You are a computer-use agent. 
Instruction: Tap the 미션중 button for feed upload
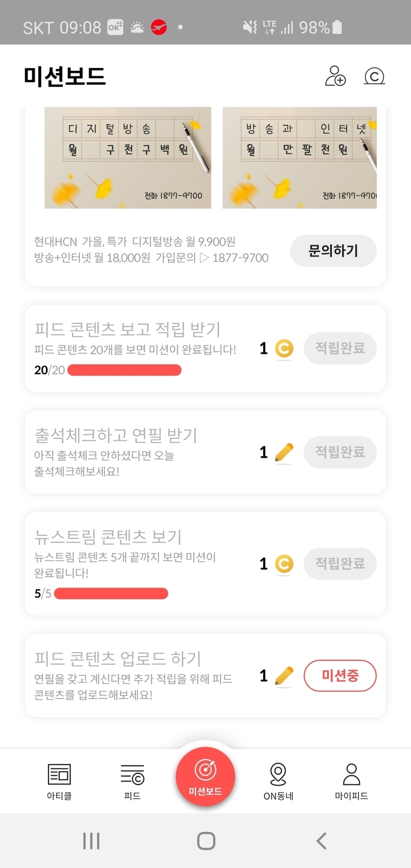point(340,675)
